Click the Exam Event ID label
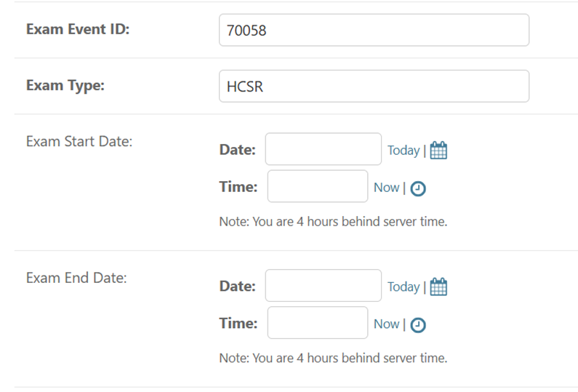Screen dimensions: 578x392 tap(78, 29)
